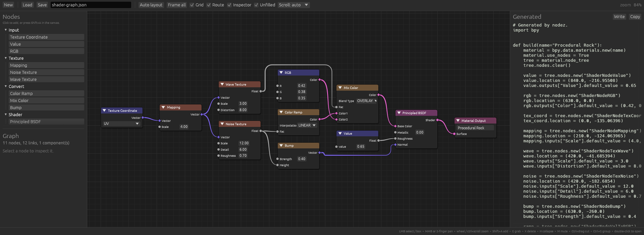
Task: Click the Texture Coordinate Vector output socket
Action: pos(143,117)
